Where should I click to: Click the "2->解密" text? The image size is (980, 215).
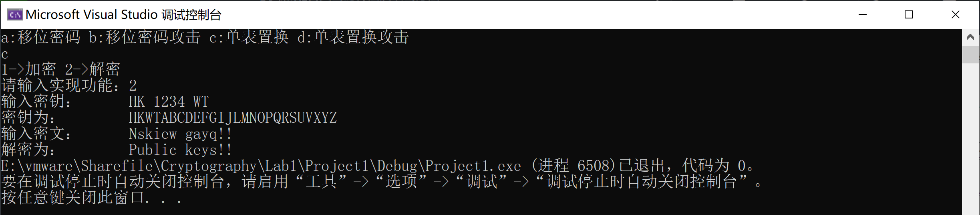pyautogui.click(x=93, y=70)
